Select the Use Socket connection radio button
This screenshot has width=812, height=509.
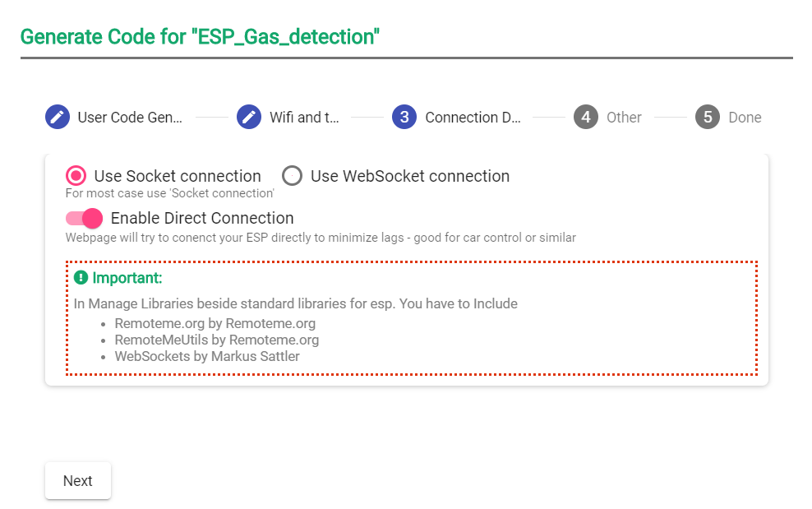[x=76, y=176]
